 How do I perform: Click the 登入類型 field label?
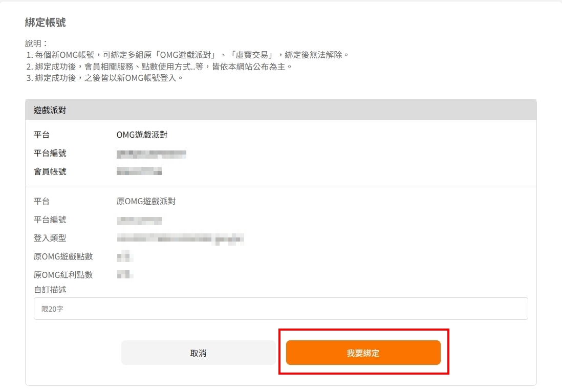(50, 238)
